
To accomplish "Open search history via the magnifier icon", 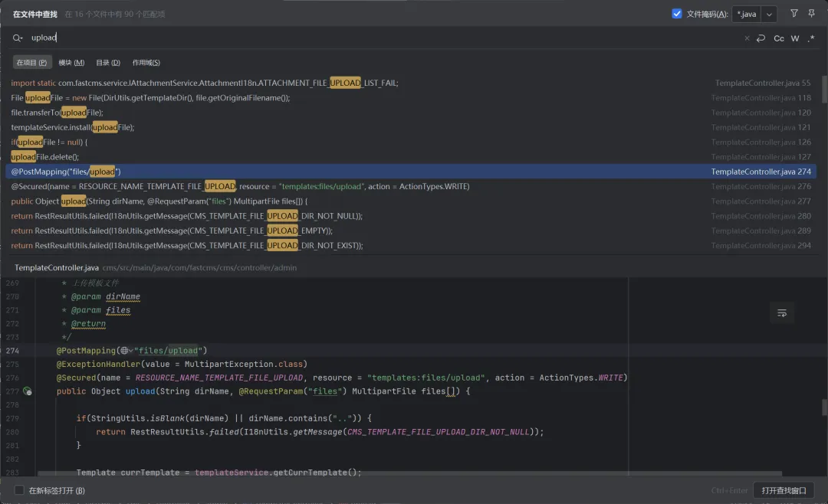I will pos(18,38).
